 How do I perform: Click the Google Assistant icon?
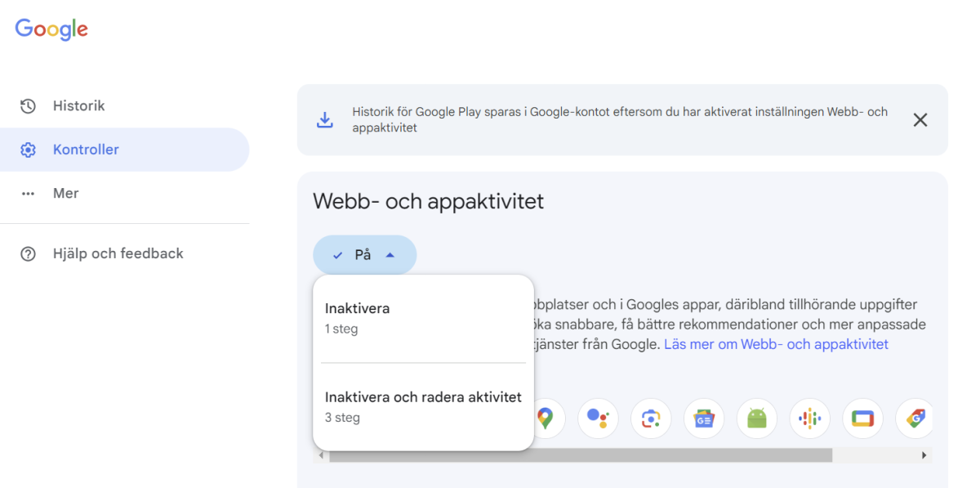pyautogui.click(x=598, y=418)
